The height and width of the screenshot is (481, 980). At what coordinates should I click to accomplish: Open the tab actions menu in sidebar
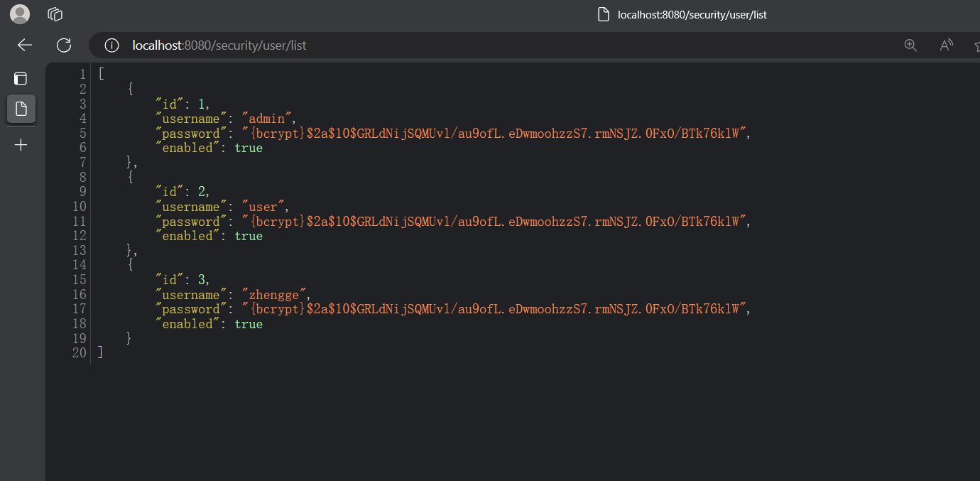pos(21,78)
